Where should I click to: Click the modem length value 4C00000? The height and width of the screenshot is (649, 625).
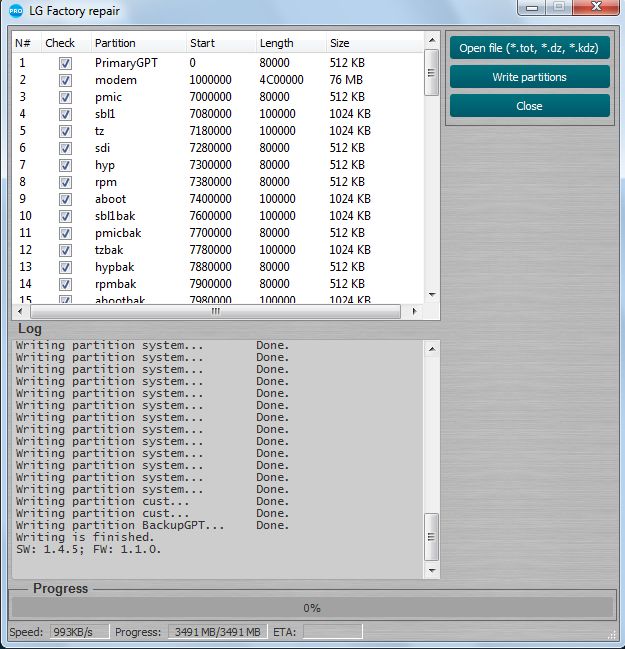pos(281,80)
